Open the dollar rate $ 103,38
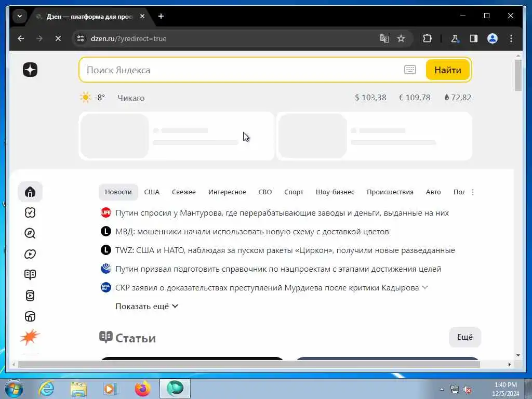This screenshot has height=399, width=532. (x=370, y=98)
